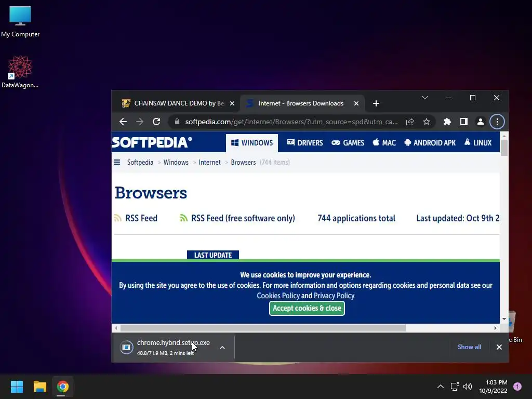The width and height of the screenshot is (532, 399).
Task: Open Chrome side panel icon
Action: [x=464, y=122]
